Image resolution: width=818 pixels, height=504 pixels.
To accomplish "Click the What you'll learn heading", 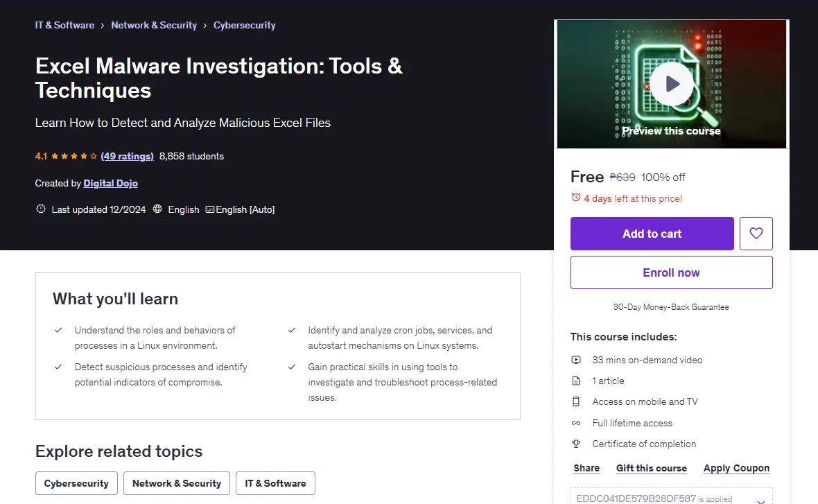I will (x=115, y=299).
